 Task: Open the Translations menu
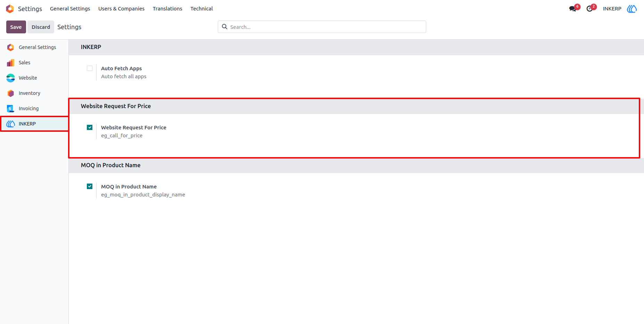click(x=167, y=9)
